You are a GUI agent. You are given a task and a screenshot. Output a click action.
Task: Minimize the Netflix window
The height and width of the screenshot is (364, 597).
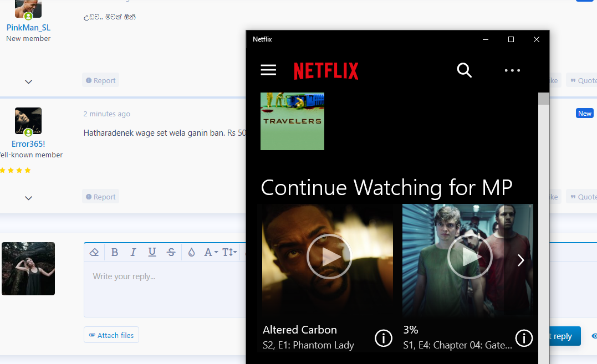(x=486, y=39)
